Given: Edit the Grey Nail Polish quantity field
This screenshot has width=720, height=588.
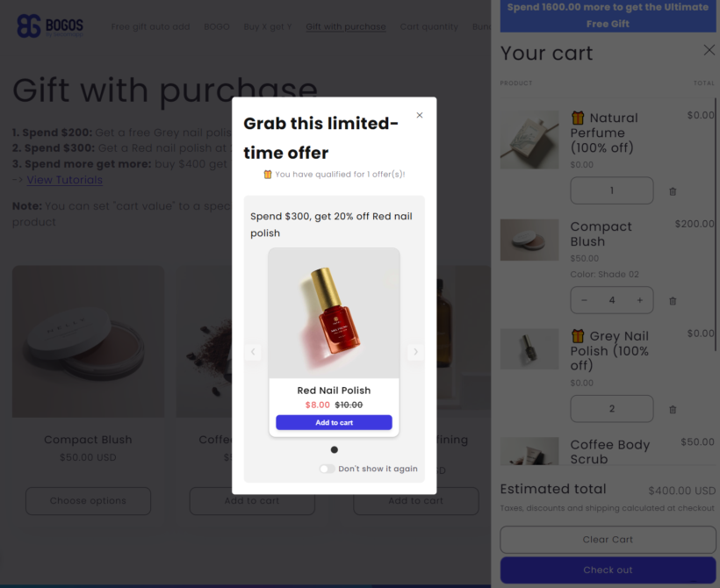Looking at the screenshot, I should [612, 409].
